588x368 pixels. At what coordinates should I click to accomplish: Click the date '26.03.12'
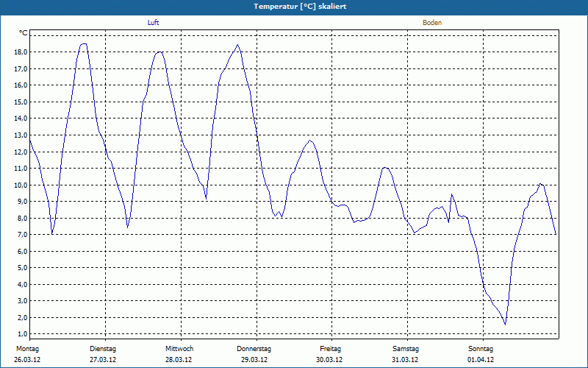[x=27, y=360]
